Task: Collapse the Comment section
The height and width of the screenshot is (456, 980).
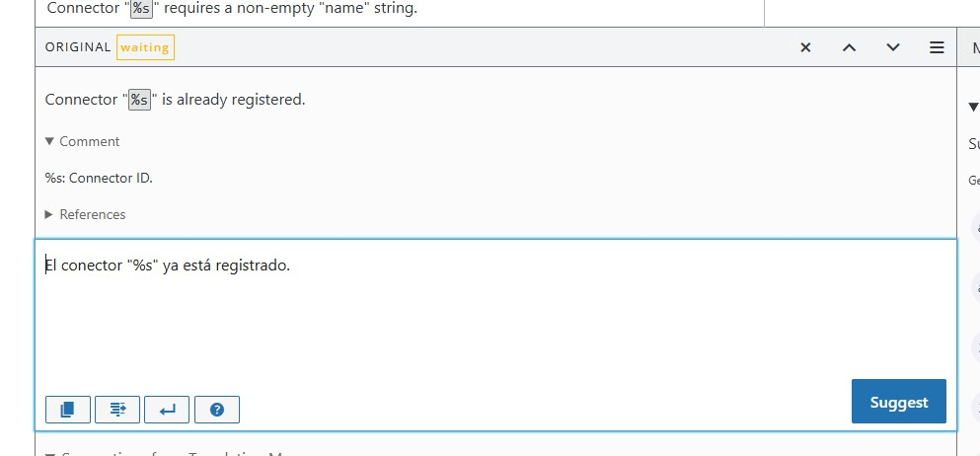Action: coord(82,141)
